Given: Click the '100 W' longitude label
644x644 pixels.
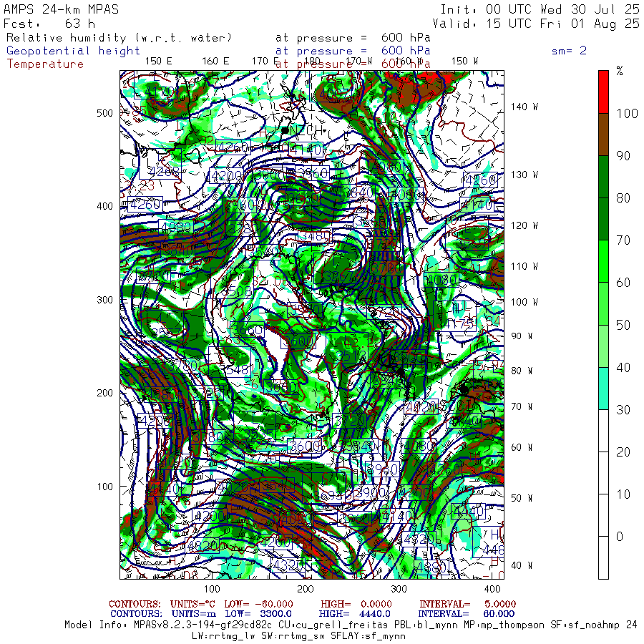Looking at the screenshot, I should pyautogui.click(x=524, y=302).
